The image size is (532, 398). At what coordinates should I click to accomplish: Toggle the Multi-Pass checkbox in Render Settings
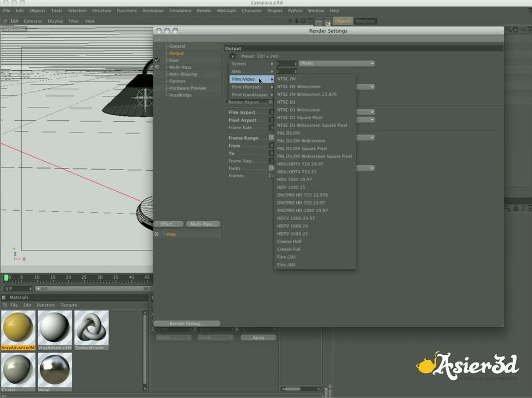(157, 67)
